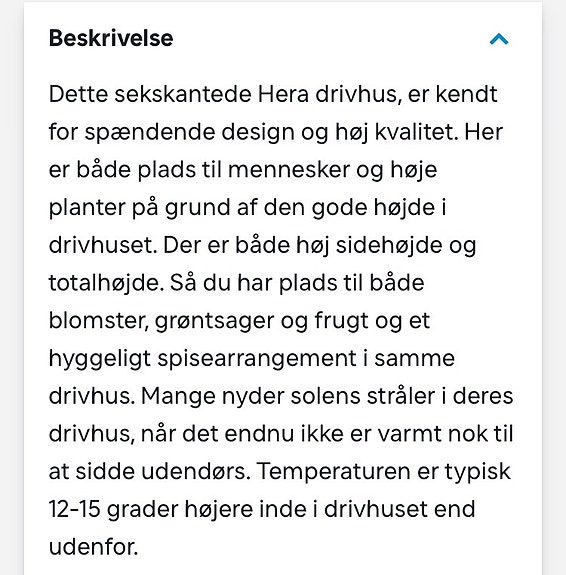Click the final word 'udenfor.'

[x=93, y=547]
